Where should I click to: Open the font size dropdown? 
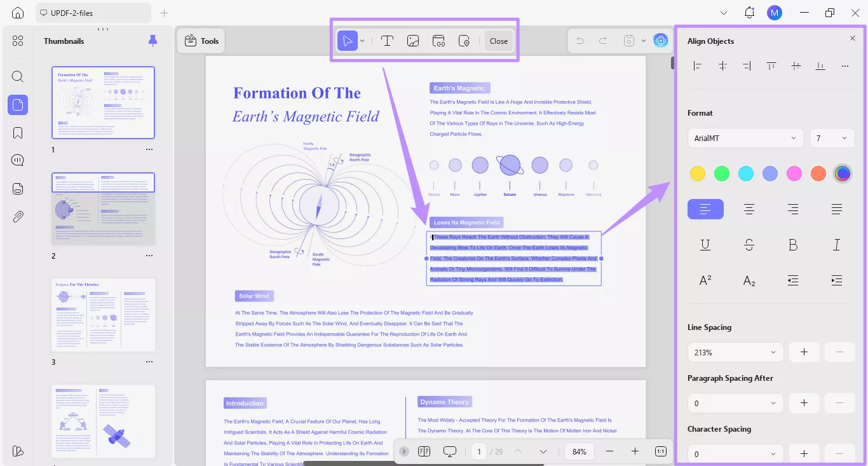pos(832,138)
